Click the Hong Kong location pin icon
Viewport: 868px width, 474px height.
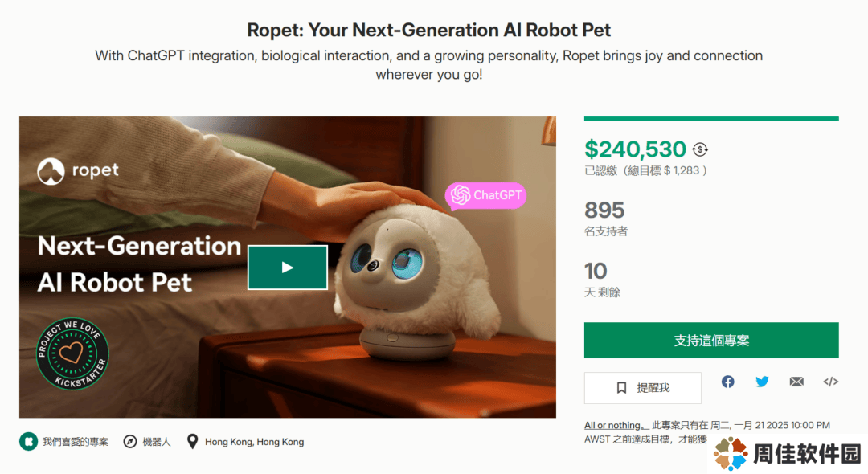pyautogui.click(x=192, y=441)
